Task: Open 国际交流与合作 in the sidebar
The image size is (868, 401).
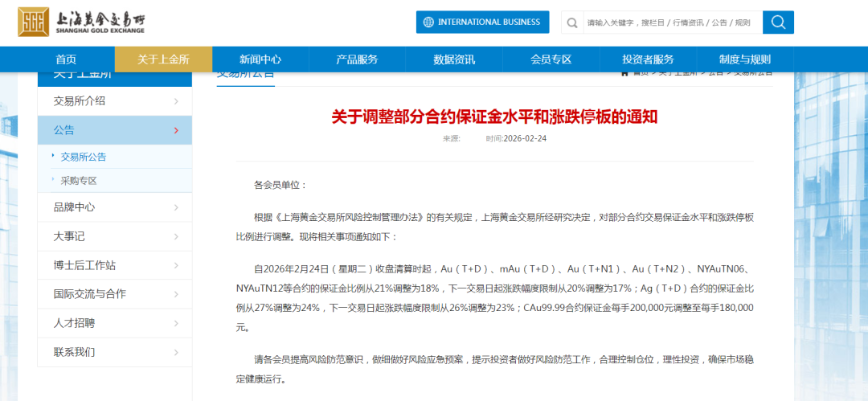Action: 115,294
